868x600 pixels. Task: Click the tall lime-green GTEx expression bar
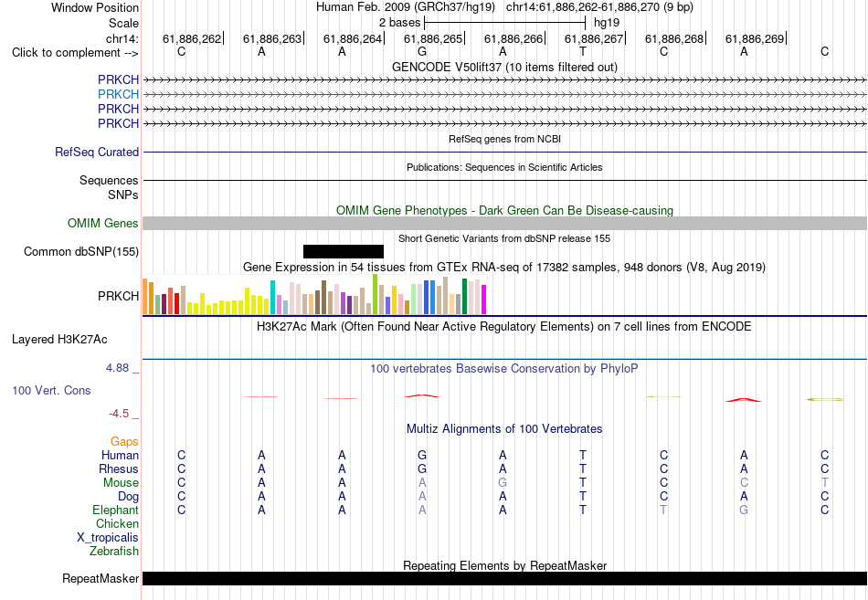pyautogui.click(x=375, y=294)
